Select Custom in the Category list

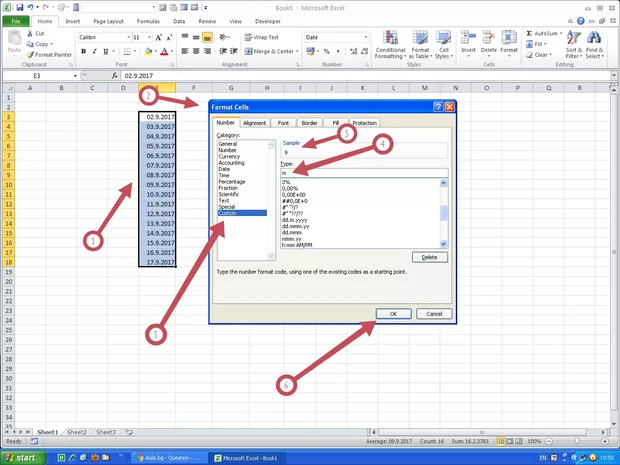(229, 213)
